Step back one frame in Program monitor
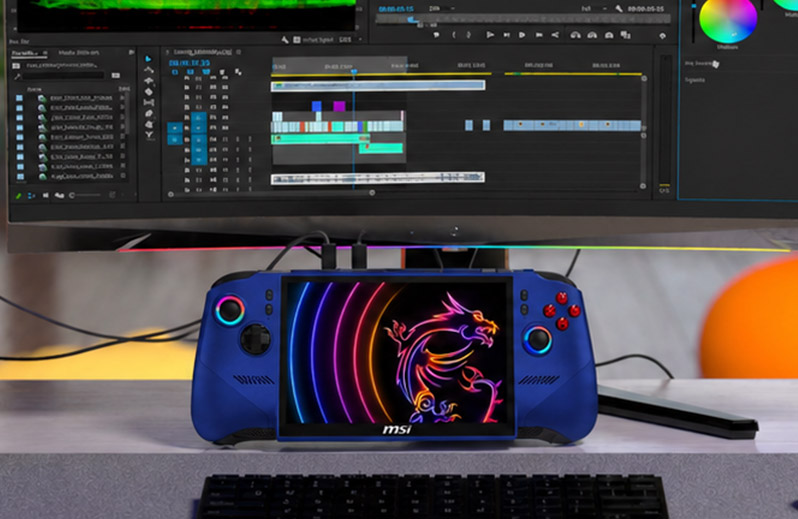 point(506,35)
